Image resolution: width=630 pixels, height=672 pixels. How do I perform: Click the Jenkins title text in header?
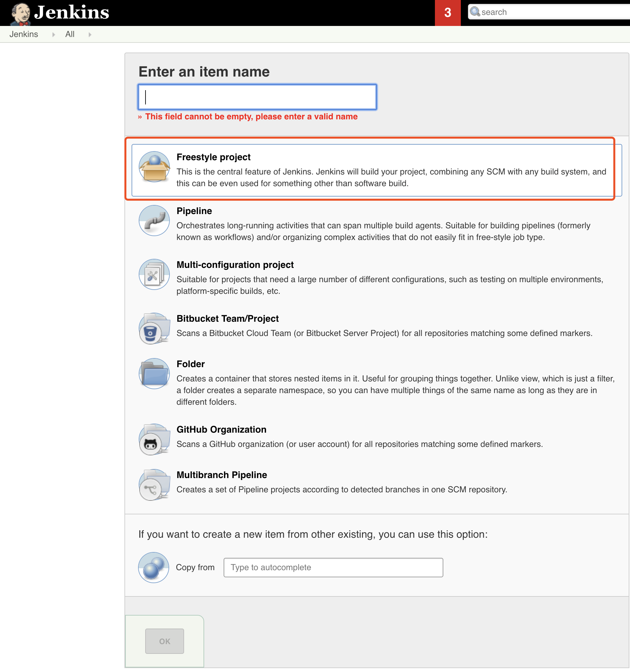[72, 13]
